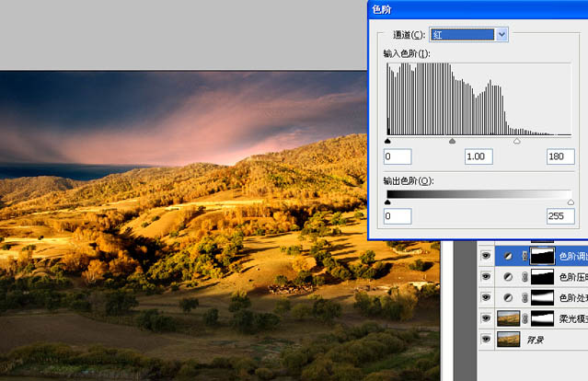Click the mask link icon on 色阶压 layer
The image size is (588, 381).
point(525,276)
